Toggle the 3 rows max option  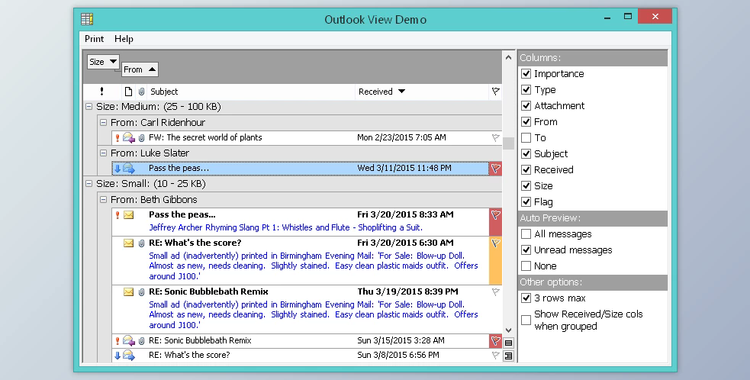point(526,298)
